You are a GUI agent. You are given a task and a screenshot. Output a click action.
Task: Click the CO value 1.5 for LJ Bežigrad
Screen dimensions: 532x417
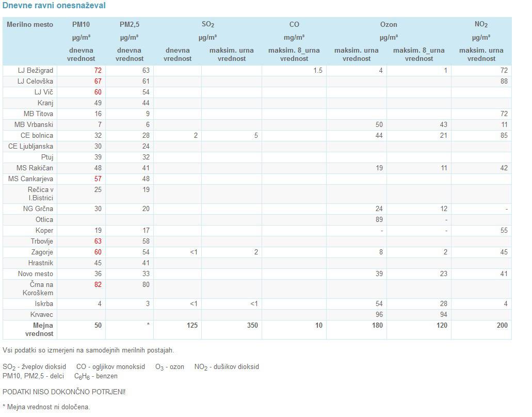(317, 70)
